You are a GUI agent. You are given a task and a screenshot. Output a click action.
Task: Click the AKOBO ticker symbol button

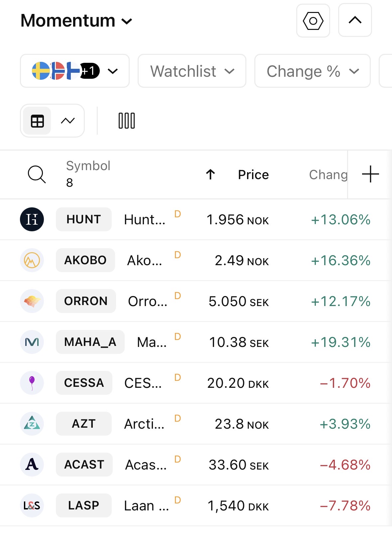(x=85, y=260)
